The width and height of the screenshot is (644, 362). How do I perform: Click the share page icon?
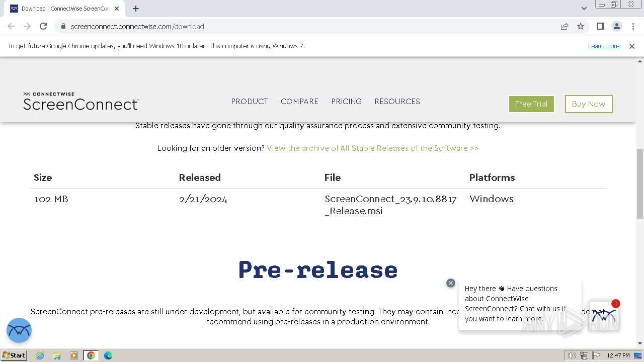click(x=565, y=26)
